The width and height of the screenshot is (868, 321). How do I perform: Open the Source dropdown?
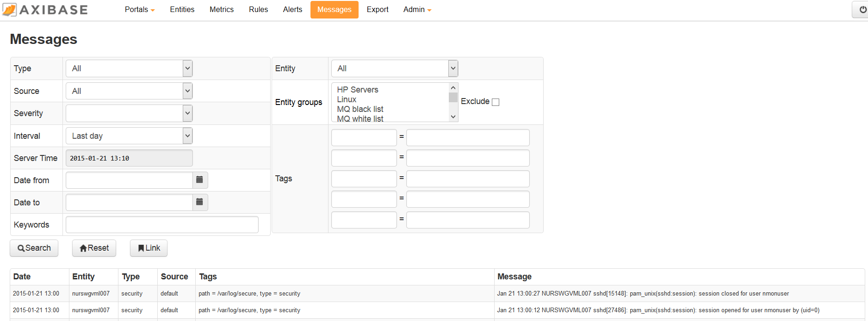tap(129, 91)
